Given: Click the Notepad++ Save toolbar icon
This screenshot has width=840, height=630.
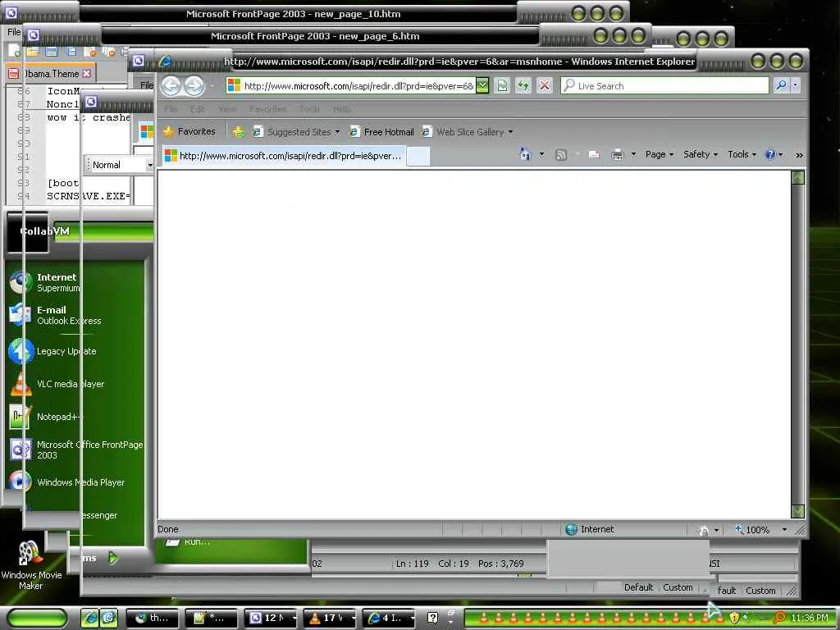Looking at the screenshot, I should coord(52,52).
